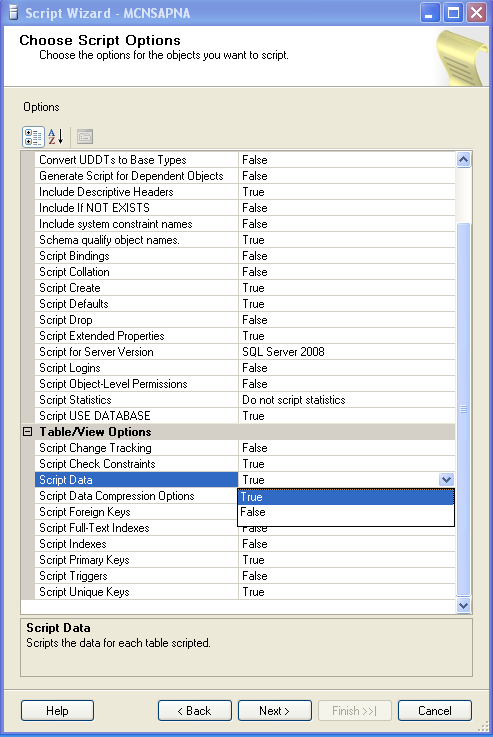Click the False value for Script Indexes
The width and height of the screenshot is (493, 737).
click(x=255, y=544)
